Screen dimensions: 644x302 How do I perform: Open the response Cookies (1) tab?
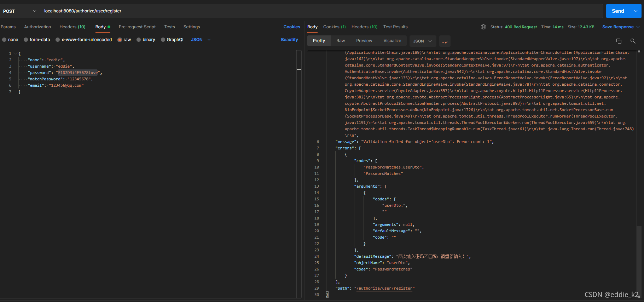click(x=334, y=27)
